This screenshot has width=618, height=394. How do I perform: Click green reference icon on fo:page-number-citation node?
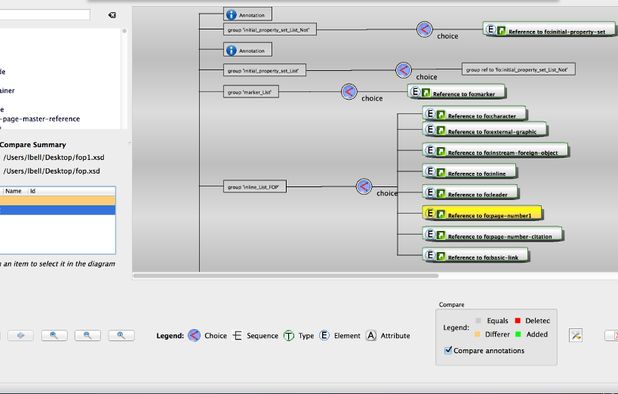click(x=441, y=235)
